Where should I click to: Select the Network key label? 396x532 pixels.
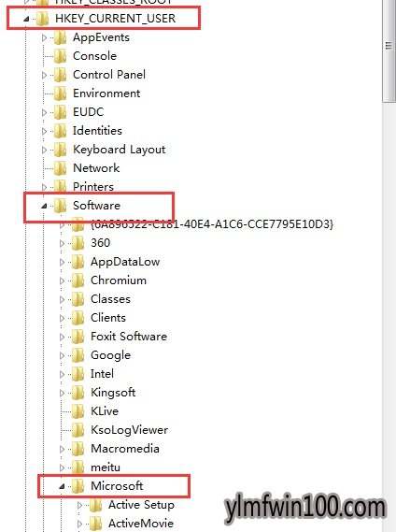point(96,168)
